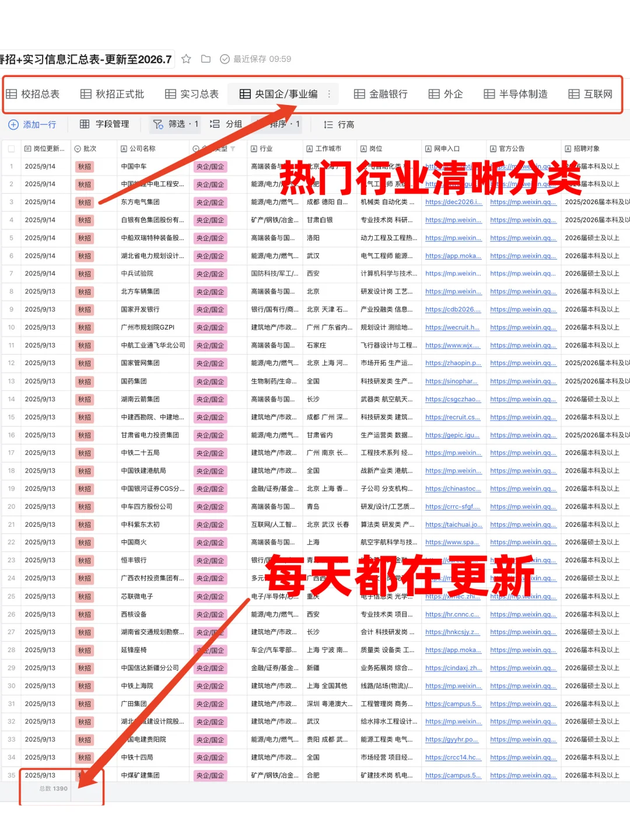Image resolution: width=630 pixels, height=840 pixels.
Task: Open zhaopin.p application link for 国家管网集团
Action: click(x=454, y=363)
